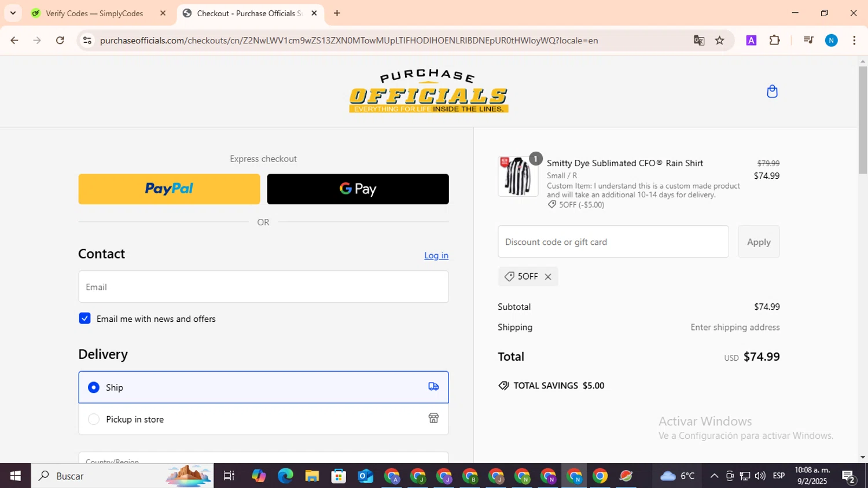The width and height of the screenshot is (868, 488).
Task: Open a new browser tab
Action: (x=337, y=13)
